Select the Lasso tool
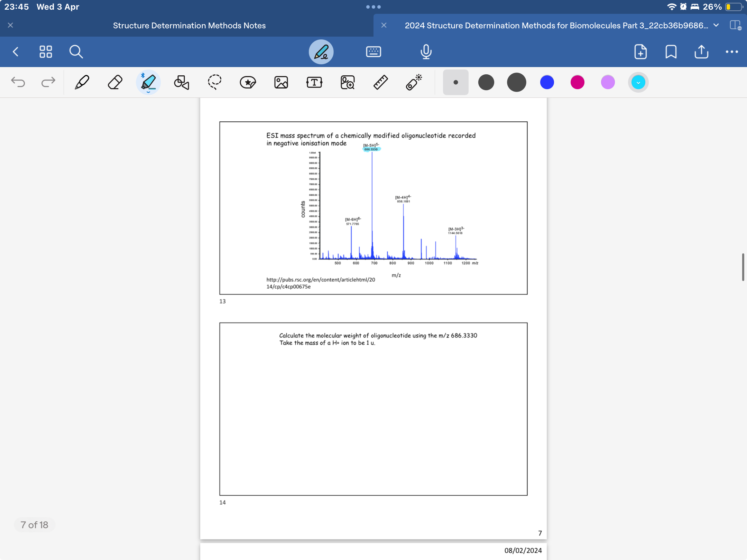 [214, 82]
